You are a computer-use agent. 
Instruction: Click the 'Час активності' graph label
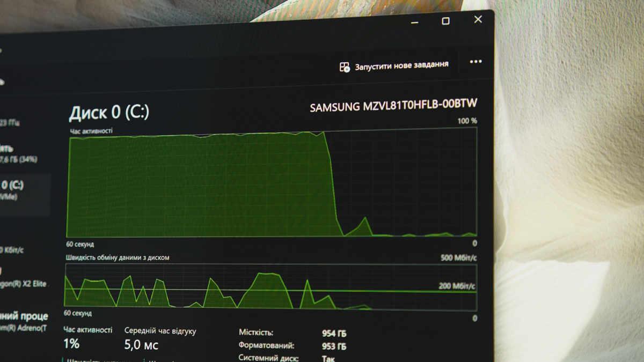click(x=91, y=130)
